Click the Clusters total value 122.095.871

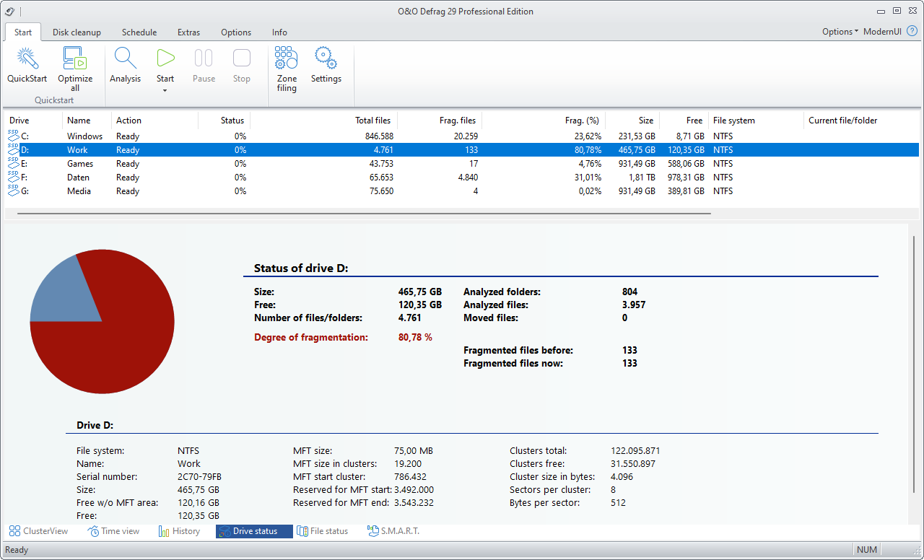635,451
